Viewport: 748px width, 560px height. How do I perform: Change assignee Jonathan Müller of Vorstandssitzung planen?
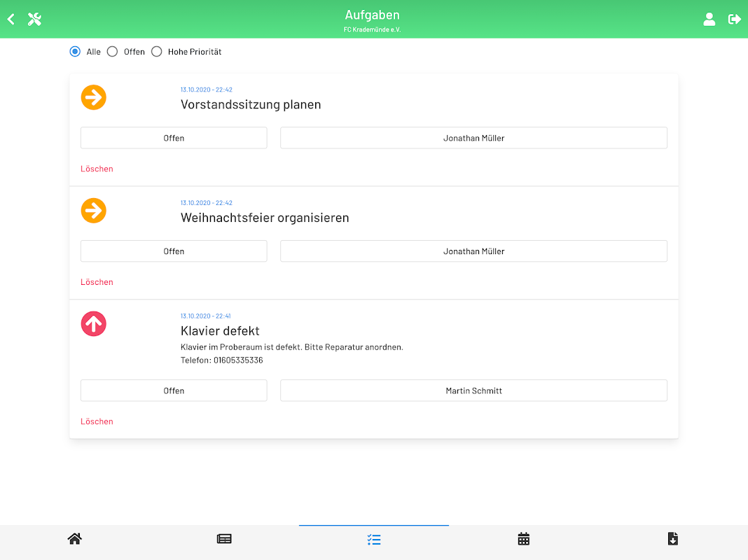[x=473, y=138]
